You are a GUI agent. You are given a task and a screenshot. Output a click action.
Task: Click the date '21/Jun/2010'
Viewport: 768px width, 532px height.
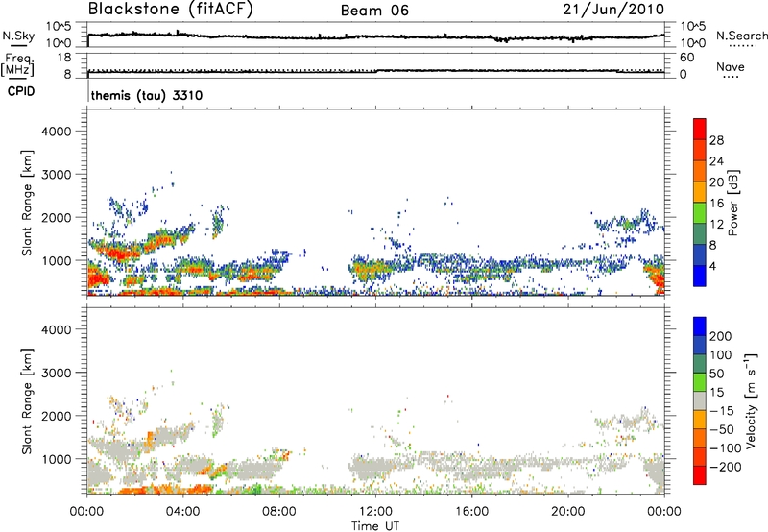[613, 9]
